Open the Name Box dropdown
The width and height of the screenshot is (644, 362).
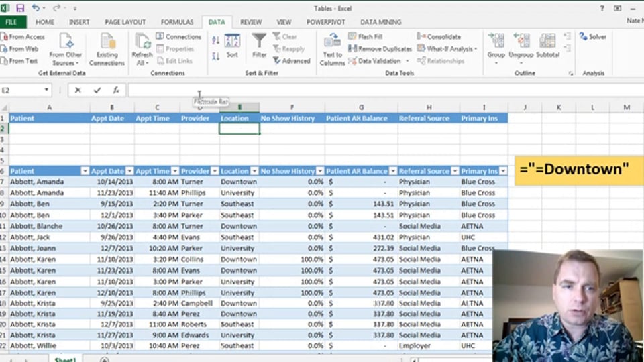click(46, 90)
